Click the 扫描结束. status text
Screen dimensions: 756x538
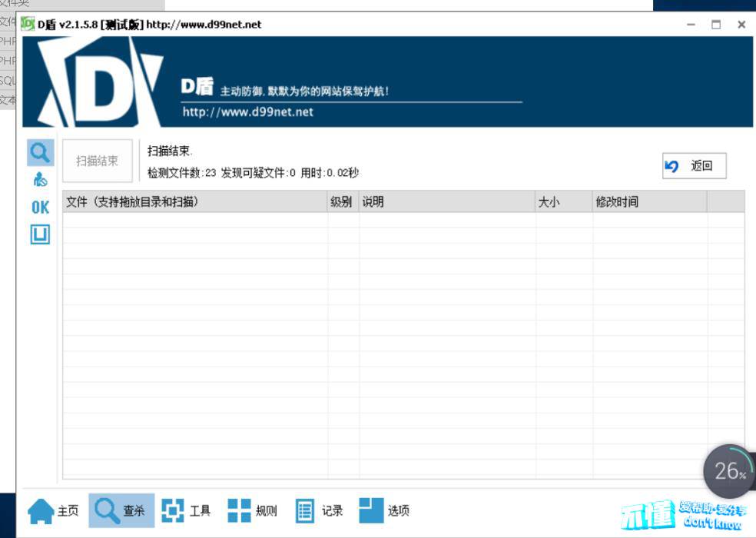point(170,151)
